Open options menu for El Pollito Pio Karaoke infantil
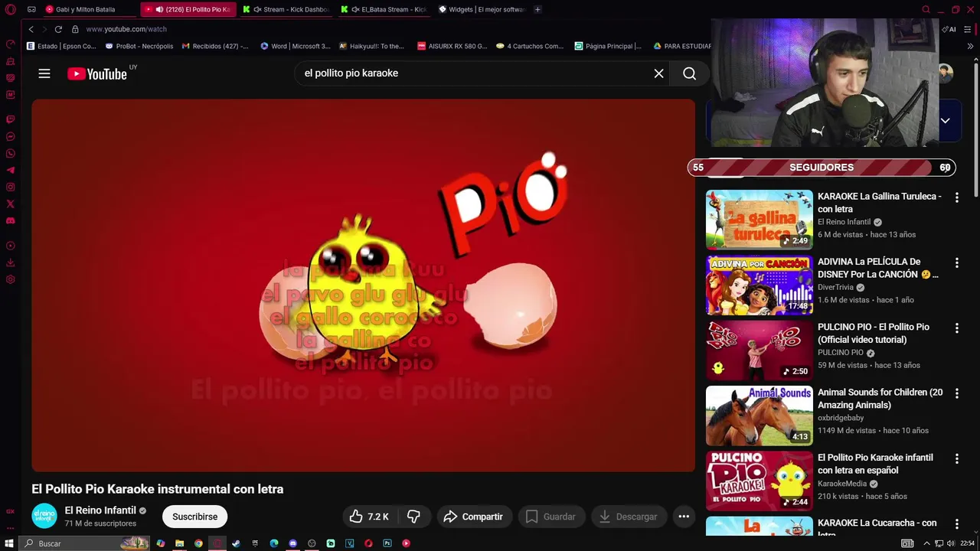The image size is (980, 551). coord(956,458)
